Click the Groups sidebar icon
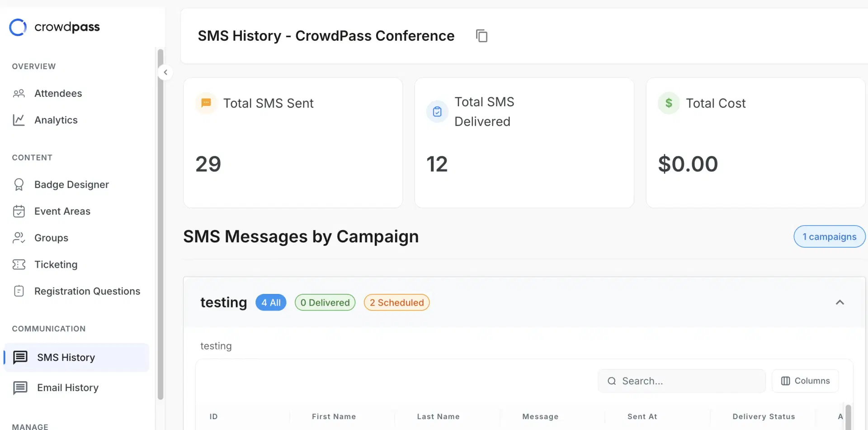 (19, 238)
